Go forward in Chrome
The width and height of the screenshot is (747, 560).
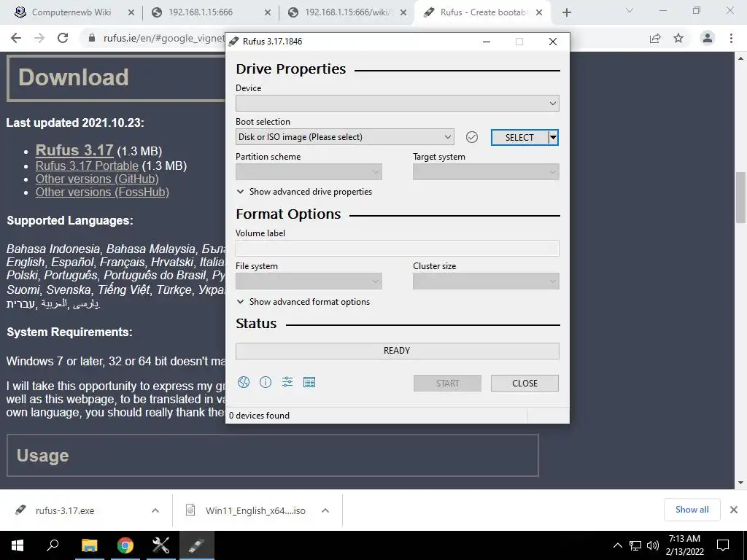click(x=39, y=38)
